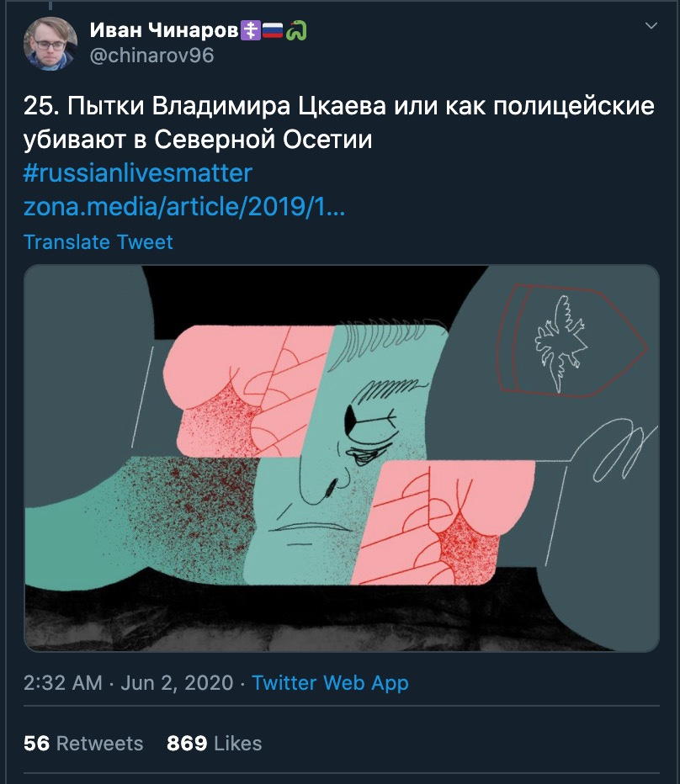
Task: Click the Orthodox cross emoji beside the name
Action: pos(251,30)
